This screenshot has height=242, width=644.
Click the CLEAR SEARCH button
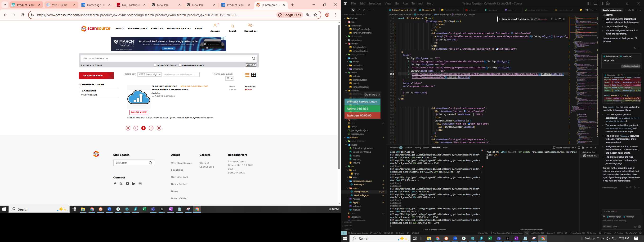(x=96, y=76)
